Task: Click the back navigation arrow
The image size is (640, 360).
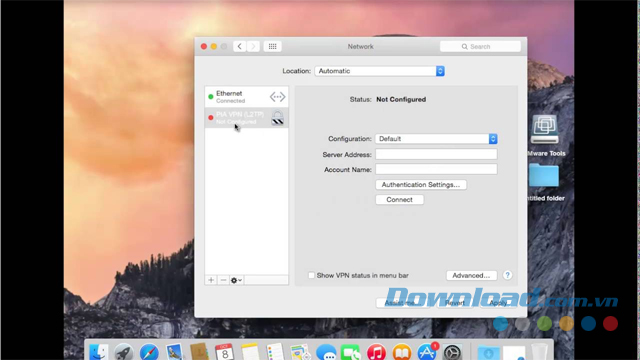Action: click(240, 47)
